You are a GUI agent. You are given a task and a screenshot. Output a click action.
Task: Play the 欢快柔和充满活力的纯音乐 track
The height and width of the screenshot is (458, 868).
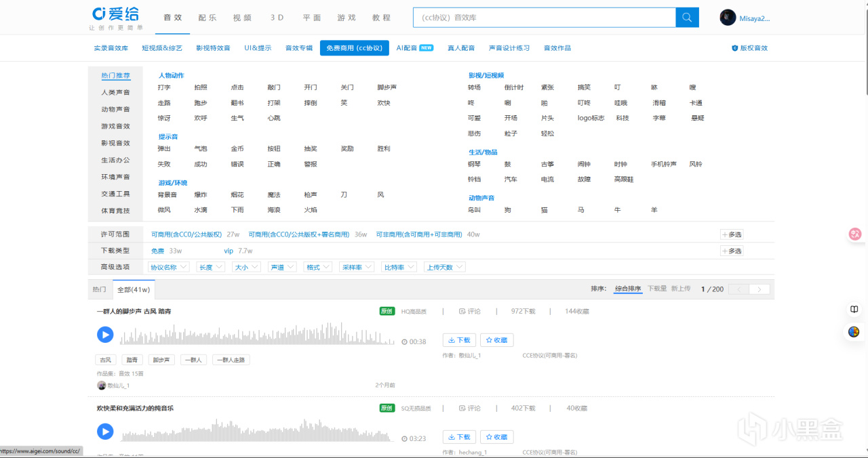[x=105, y=431]
